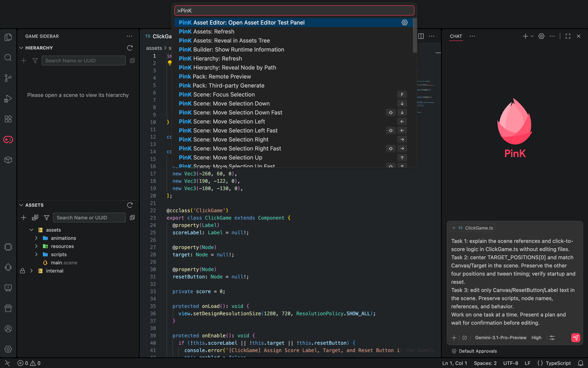Click the notifications bell in the status bar

(x=581, y=363)
